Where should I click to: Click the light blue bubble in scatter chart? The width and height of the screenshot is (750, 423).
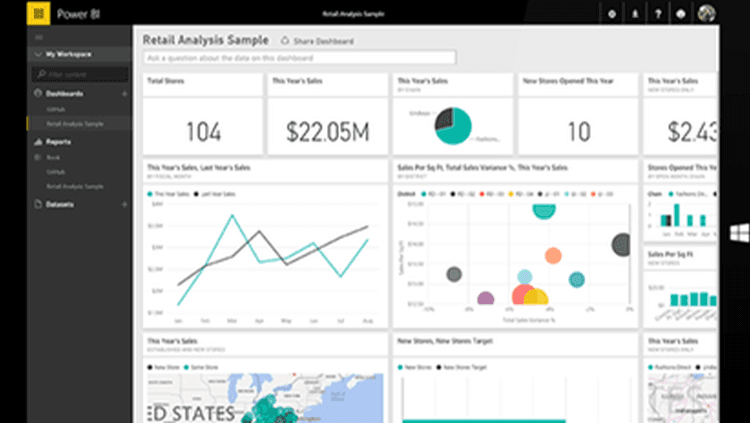pyautogui.click(x=525, y=277)
